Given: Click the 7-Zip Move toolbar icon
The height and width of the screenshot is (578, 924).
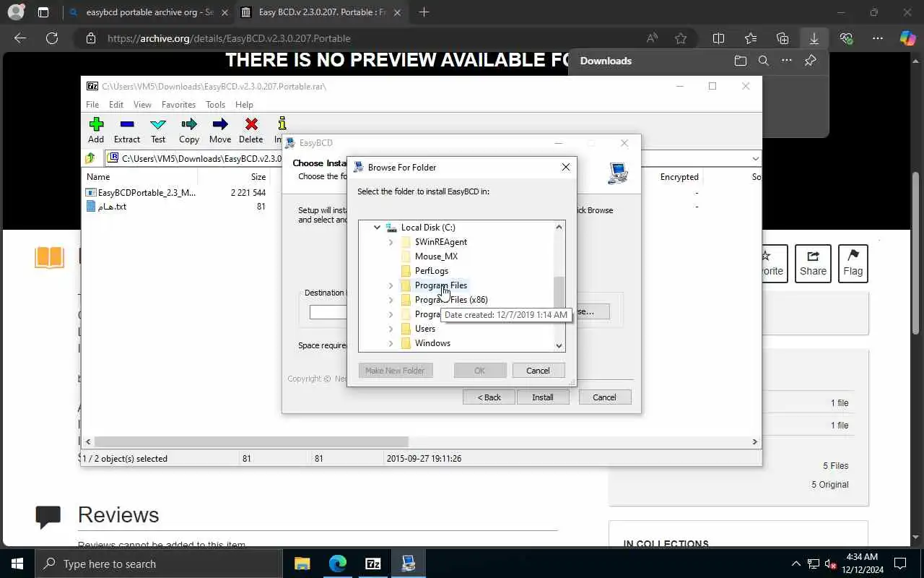Looking at the screenshot, I should 220,130.
